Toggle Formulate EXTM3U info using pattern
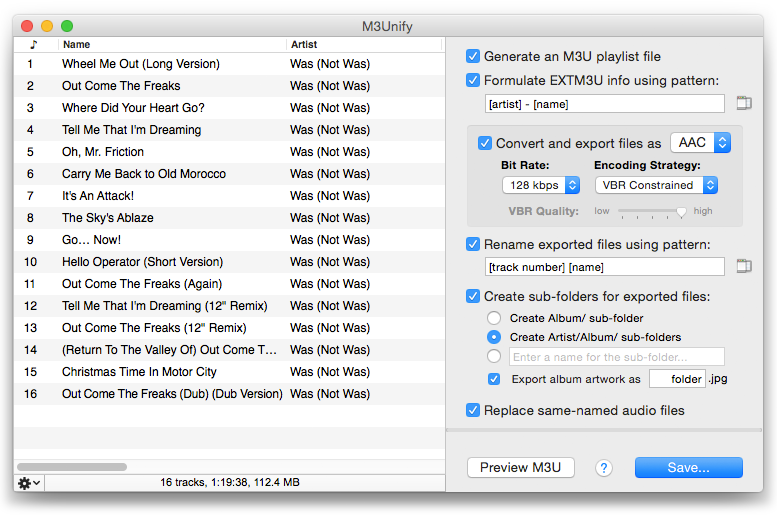 (473, 80)
